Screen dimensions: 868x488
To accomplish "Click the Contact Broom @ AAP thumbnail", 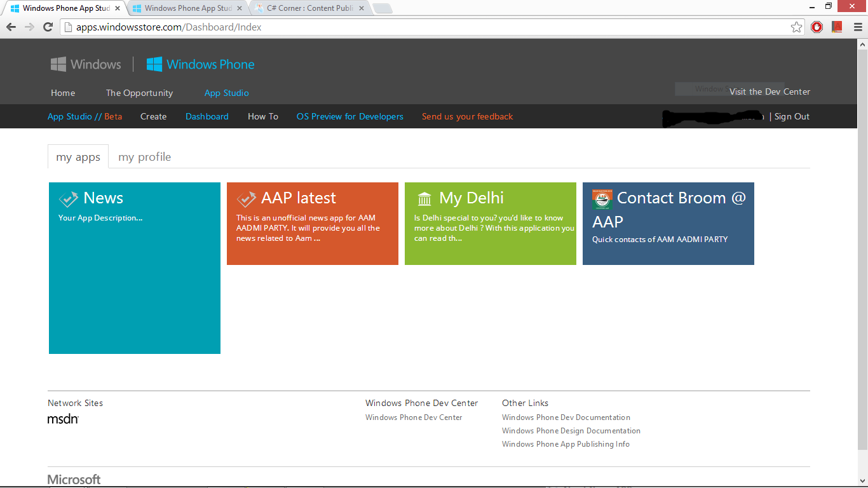I will [602, 199].
